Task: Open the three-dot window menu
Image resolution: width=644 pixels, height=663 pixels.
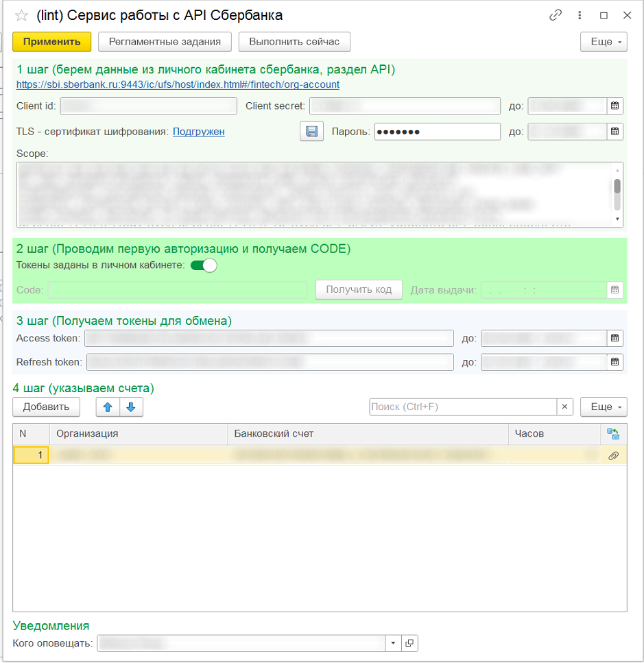Action: click(x=580, y=15)
